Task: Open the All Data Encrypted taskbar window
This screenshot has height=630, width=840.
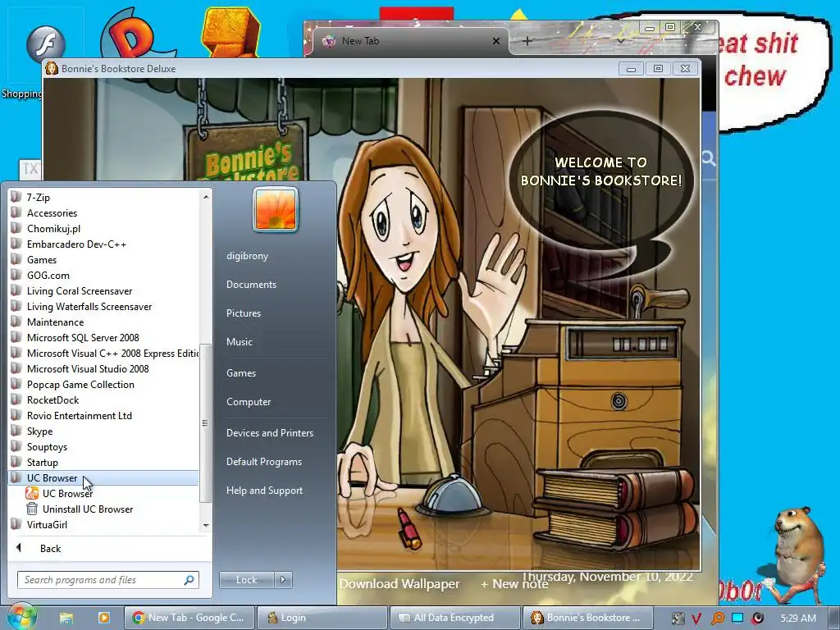Action: point(454,618)
